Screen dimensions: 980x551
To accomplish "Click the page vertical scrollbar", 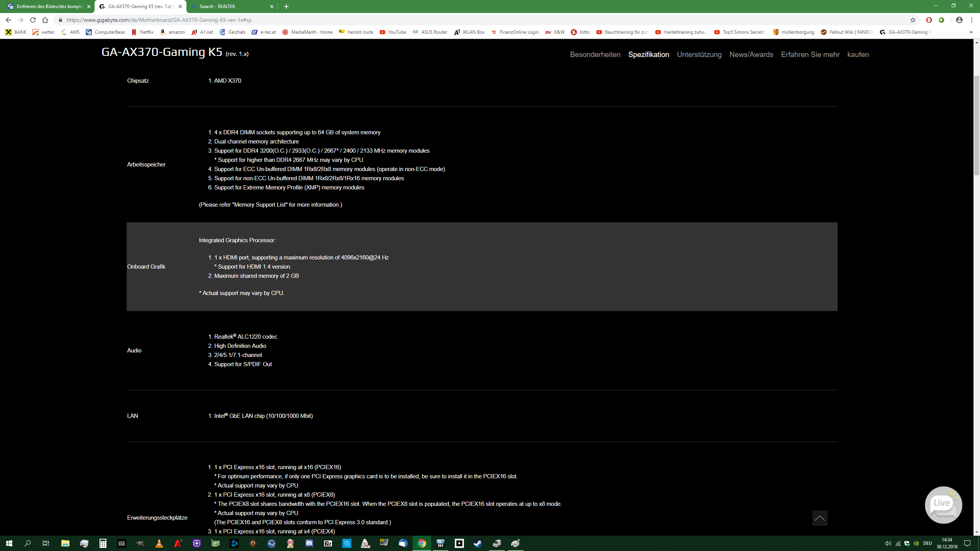I will 976,126.
